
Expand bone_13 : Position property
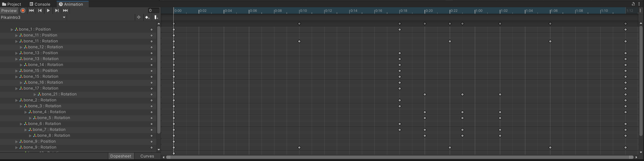click(x=17, y=53)
